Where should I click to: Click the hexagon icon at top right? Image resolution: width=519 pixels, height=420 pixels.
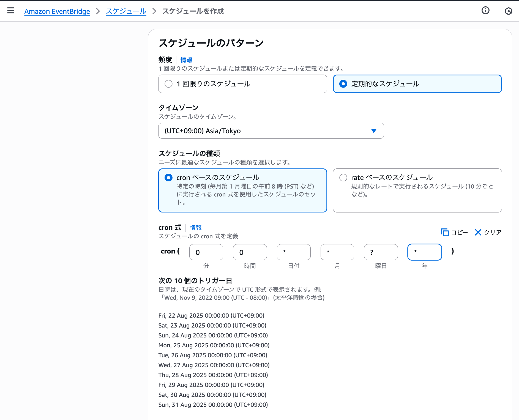pyautogui.click(x=508, y=11)
